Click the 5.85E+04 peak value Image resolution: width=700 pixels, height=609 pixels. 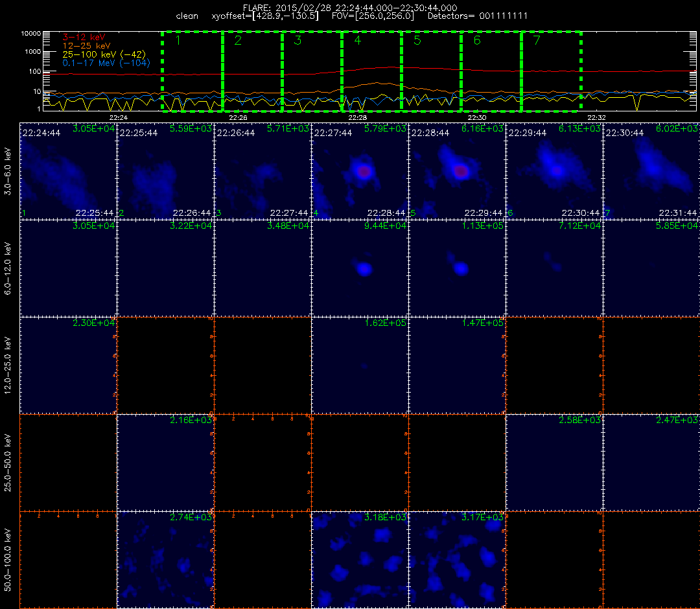click(x=677, y=225)
